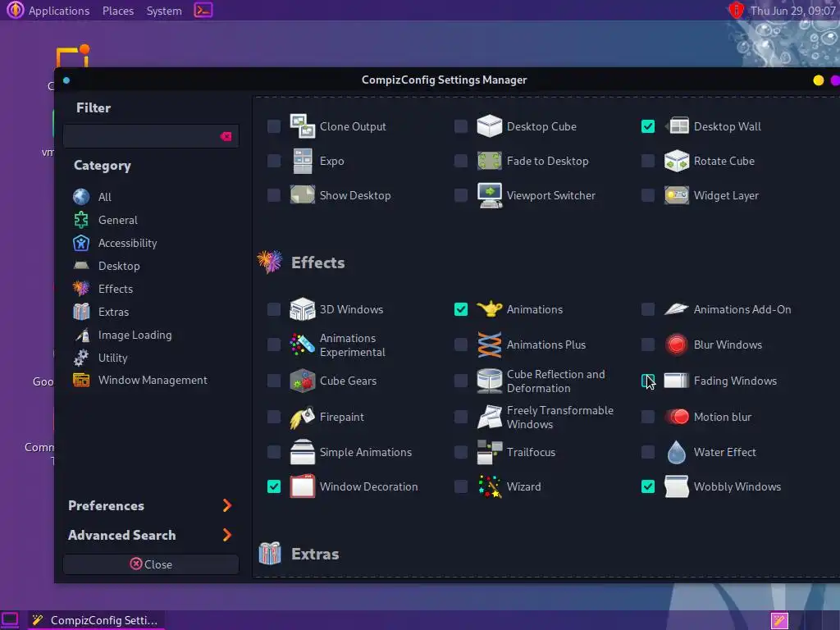Screen dimensions: 840x630
Task: Click the red shield tray icon
Action: pyautogui.click(x=737, y=10)
